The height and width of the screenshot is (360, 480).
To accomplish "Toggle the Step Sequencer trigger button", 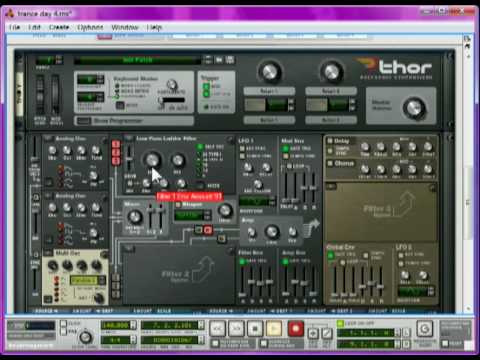I will 206,94.
